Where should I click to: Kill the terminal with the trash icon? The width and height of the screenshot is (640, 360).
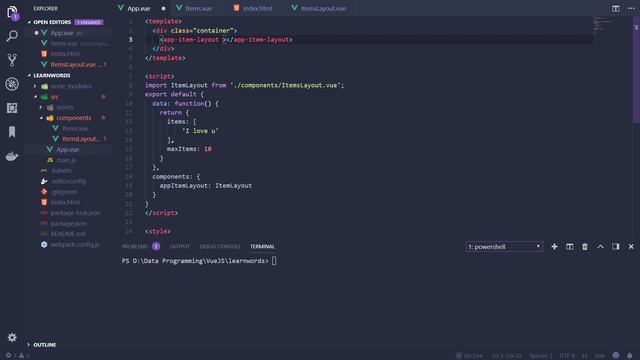pos(585,247)
